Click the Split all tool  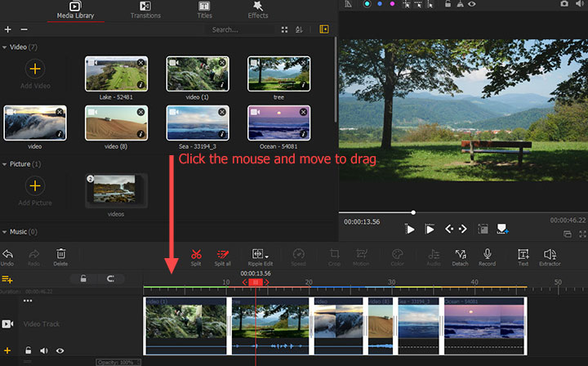tap(222, 255)
